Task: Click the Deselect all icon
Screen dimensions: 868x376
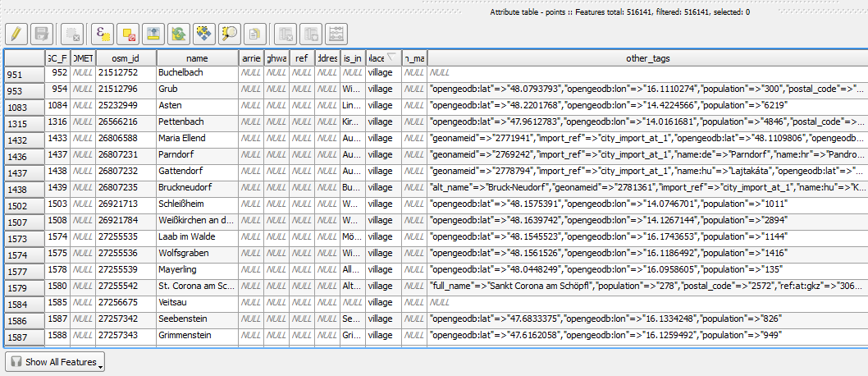Action: [x=128, y=34]
